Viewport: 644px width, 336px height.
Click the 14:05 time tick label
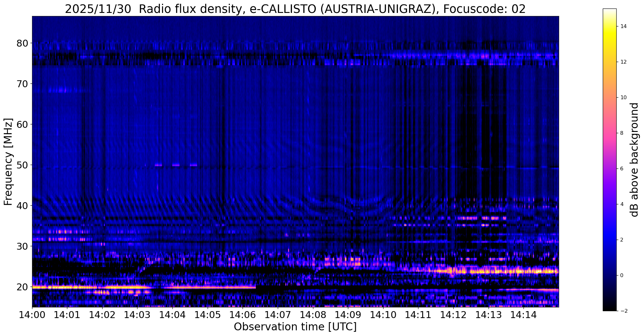(208, 314)
